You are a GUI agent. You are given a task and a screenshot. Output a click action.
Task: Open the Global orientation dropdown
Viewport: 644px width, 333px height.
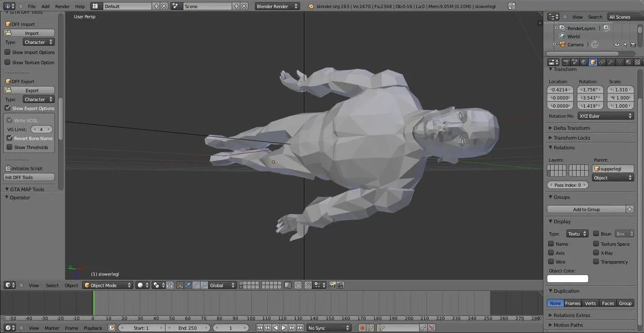tap(222, 285)
